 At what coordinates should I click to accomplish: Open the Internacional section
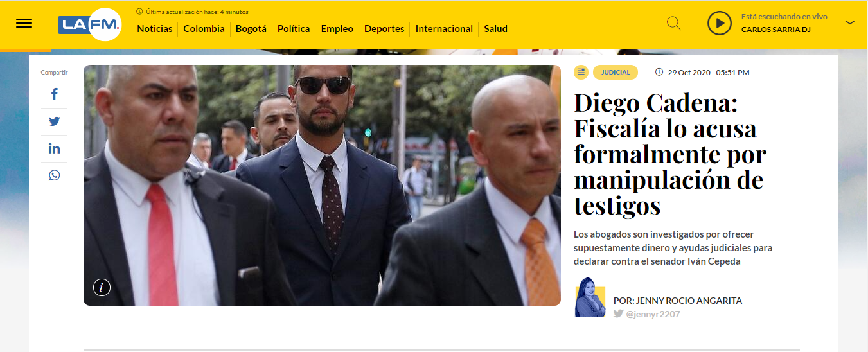(x=444, y=29)
